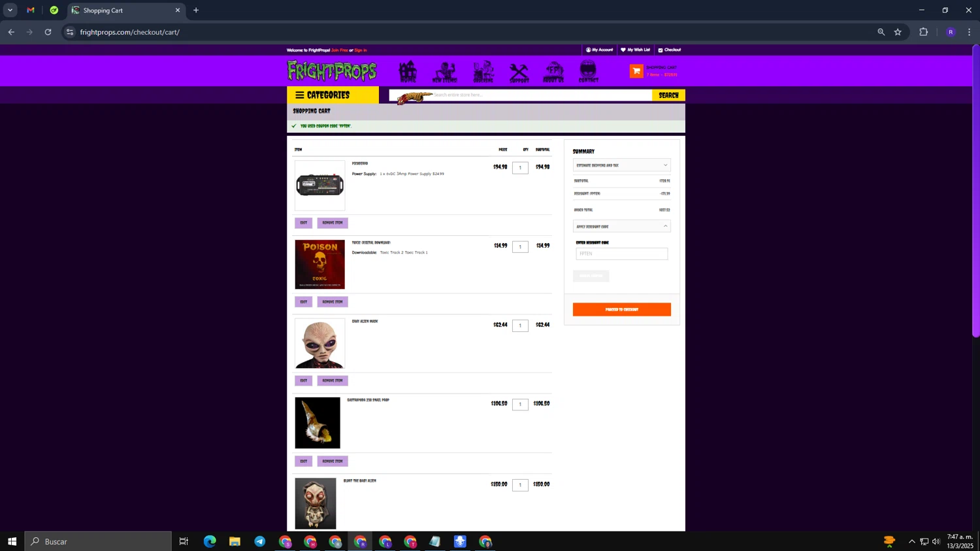The image size is (980, 551).
Task: Open the Contact screaming mouth icon
Action: click(588, 72)
